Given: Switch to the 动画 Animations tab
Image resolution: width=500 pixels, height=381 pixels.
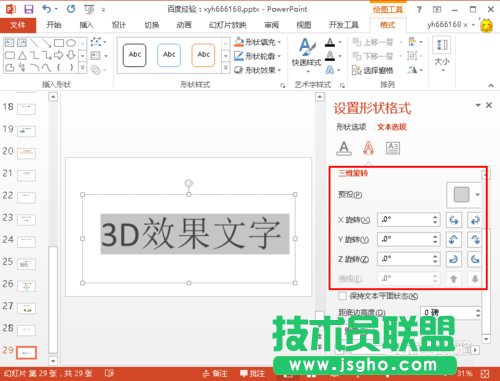Looking at the screenshot, I should pos(184,25).
